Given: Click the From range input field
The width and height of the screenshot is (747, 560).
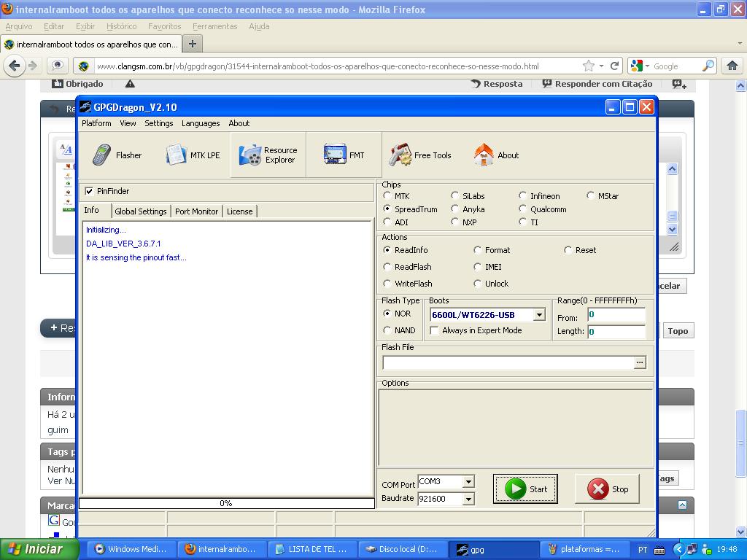Looking at the screenshot, I should click(616, 315).
